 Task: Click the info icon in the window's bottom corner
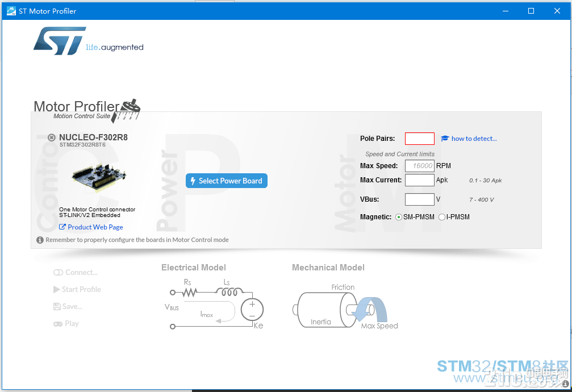[x=565, y=383]
